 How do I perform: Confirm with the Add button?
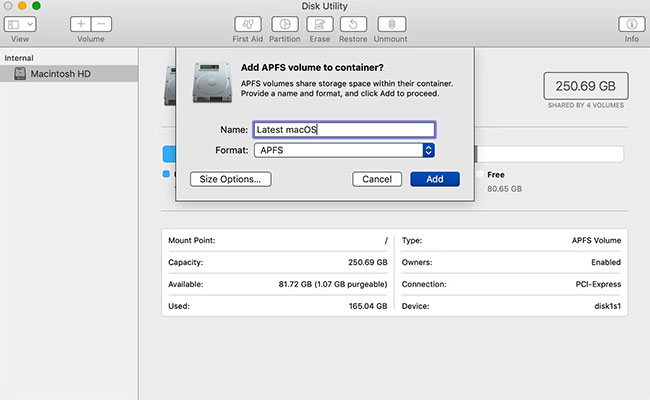pos(435,179)
